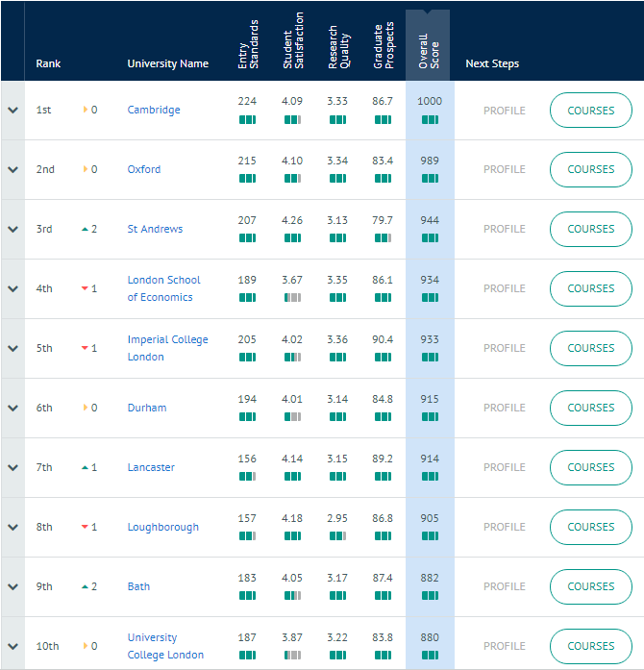Sort by Rank column header
The height and width of the screenshot is (670, 644).
(x=48, y=63)
